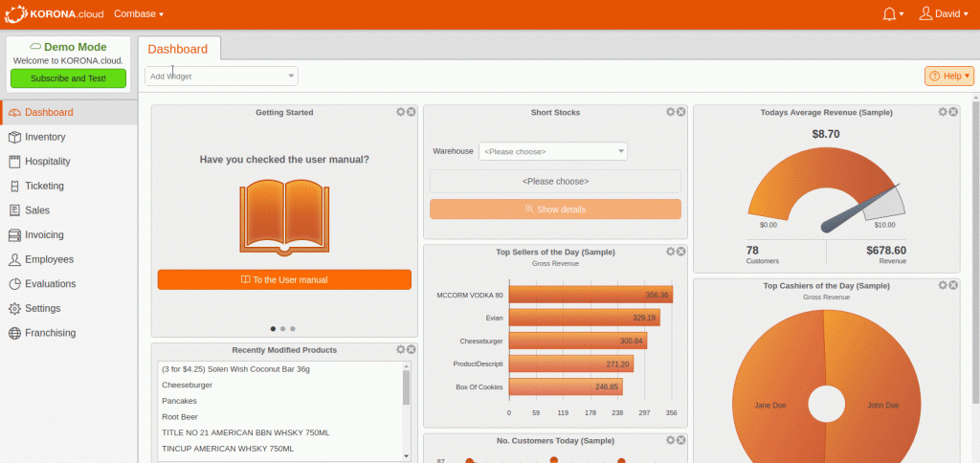Click the Settings cog sidebar icon
980x463 pixels.
14,308
